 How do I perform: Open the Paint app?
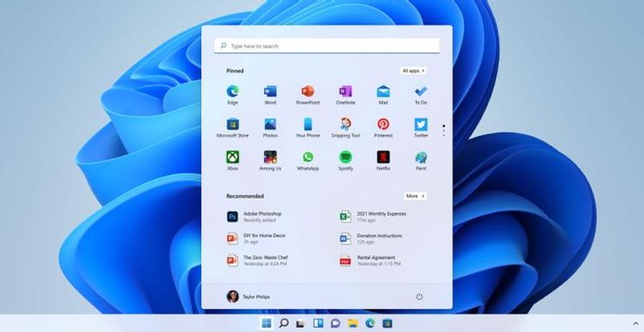[x=420, y=161]
